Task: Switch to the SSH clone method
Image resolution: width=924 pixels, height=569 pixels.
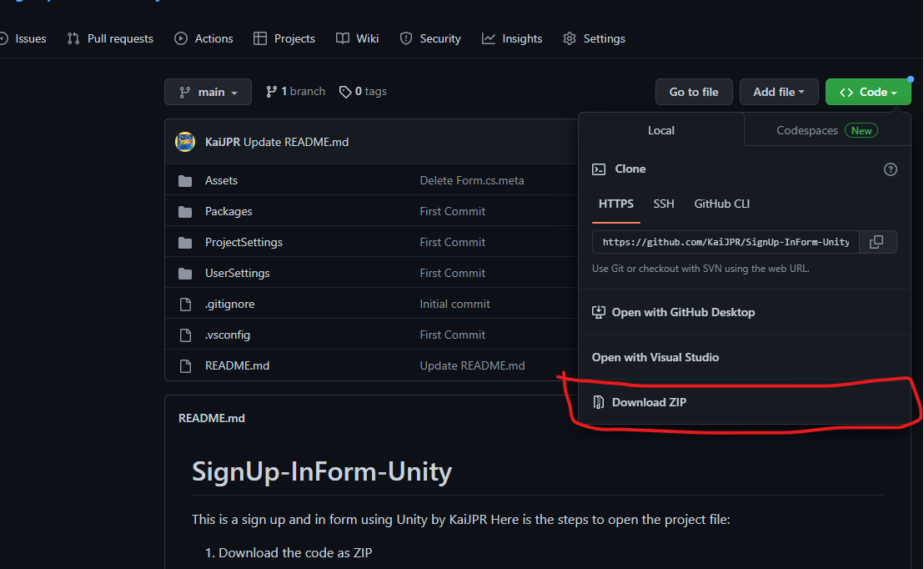Action: [664, 204]
